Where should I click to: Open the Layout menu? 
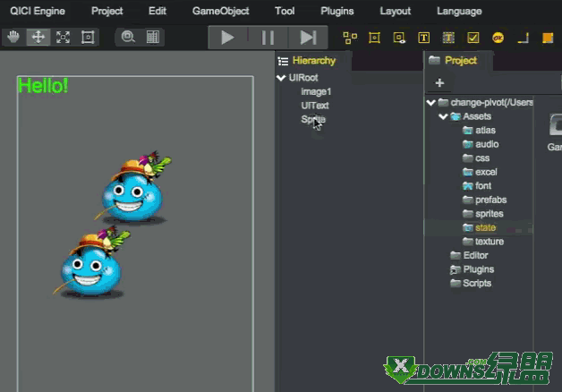click(x=396, y=11)
